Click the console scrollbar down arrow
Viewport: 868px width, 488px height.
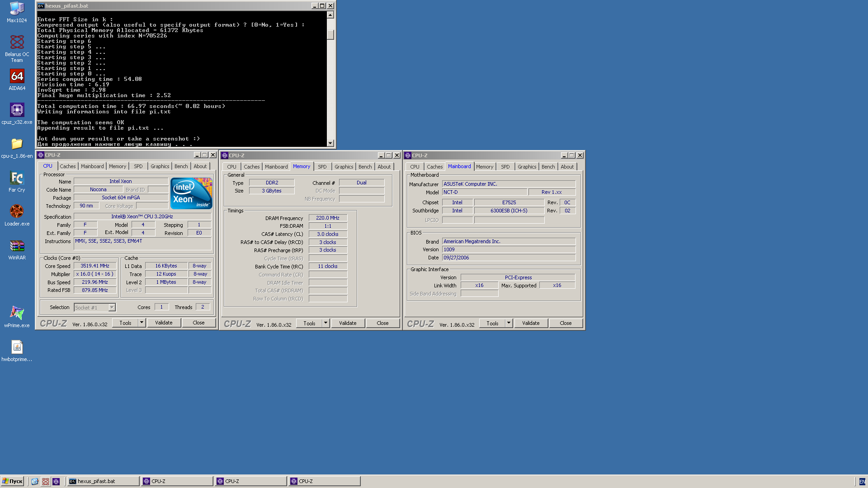click(330, 143)
